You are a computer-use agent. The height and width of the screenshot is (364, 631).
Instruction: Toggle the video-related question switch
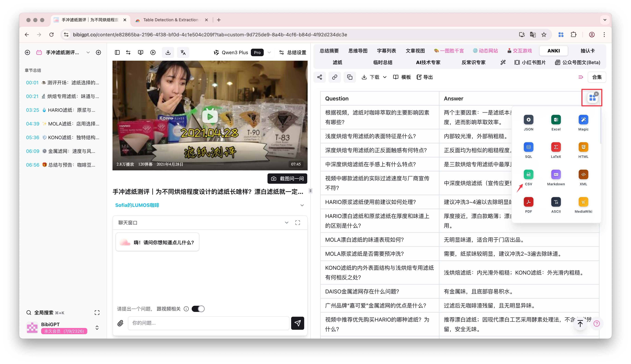pyautogui.click(x=198, y=309)
